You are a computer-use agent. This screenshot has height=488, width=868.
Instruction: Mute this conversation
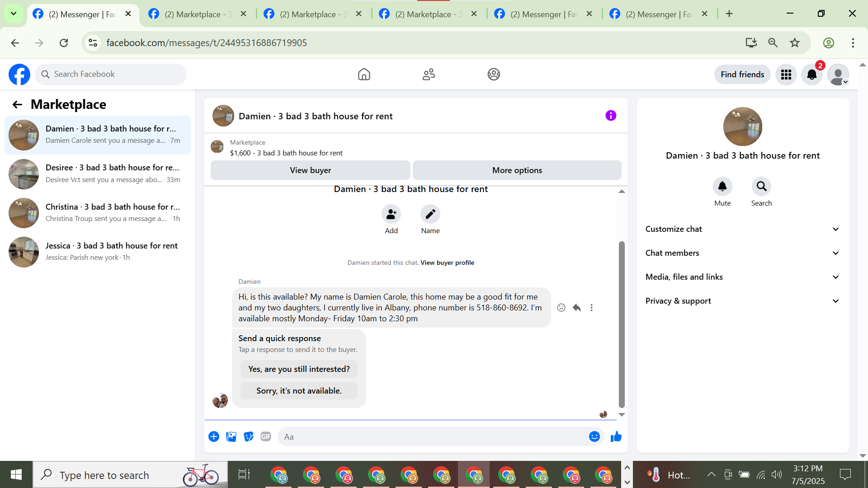click(x=722, y=187)
